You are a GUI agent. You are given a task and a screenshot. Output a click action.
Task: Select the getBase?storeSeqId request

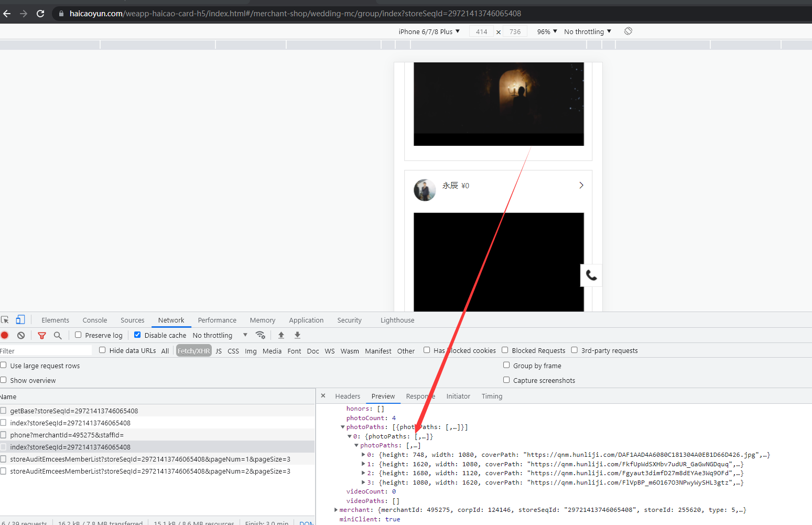157,411
